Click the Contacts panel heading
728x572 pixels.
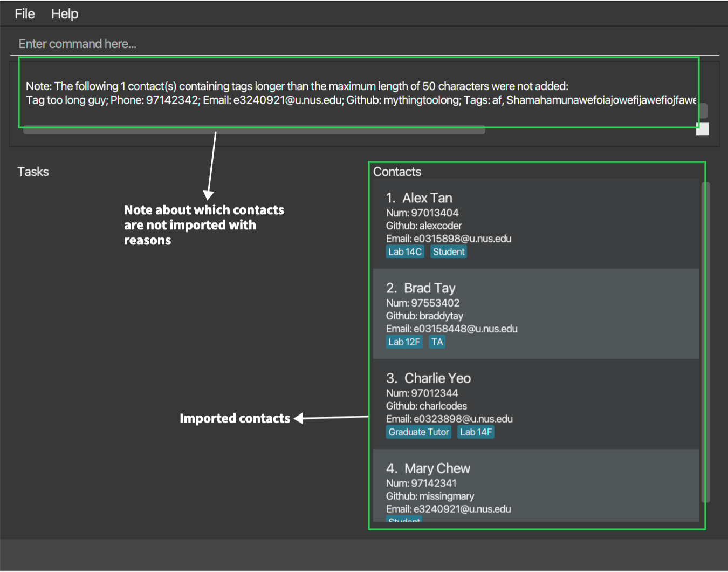397,172
